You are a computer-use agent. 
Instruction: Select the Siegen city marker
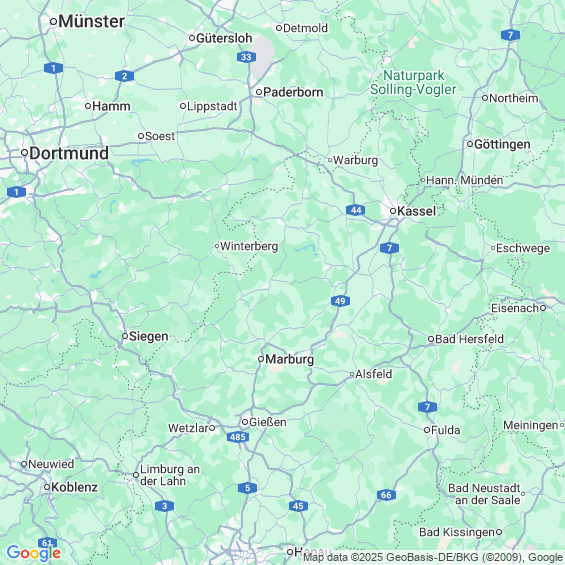coord(125,336)
